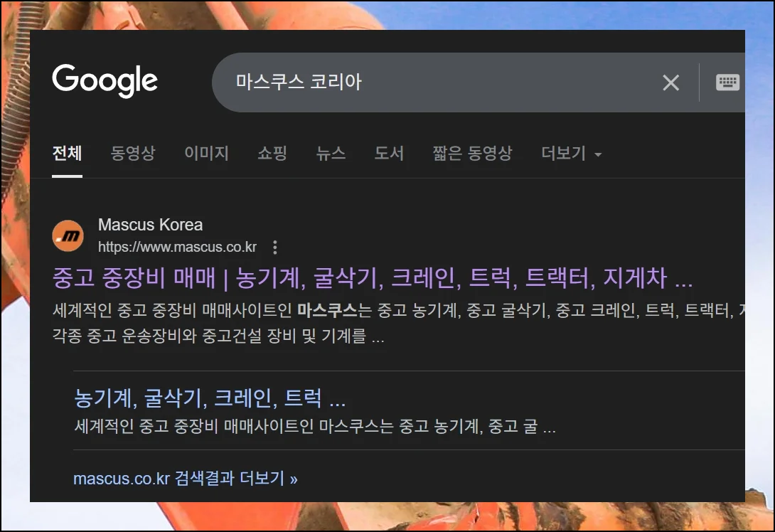Click the Mascus Korea site name
Screen dimensions: 775x532
[150, 225]
